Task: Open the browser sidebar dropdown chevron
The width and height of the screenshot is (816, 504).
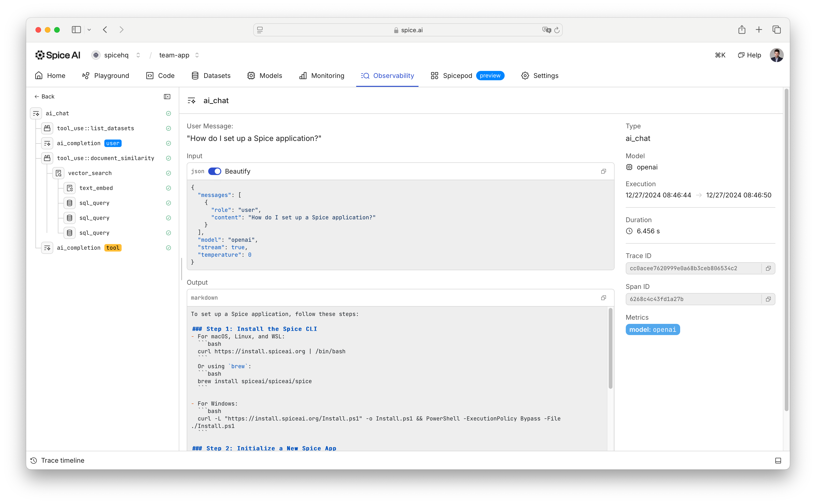Action: (89, 30)
